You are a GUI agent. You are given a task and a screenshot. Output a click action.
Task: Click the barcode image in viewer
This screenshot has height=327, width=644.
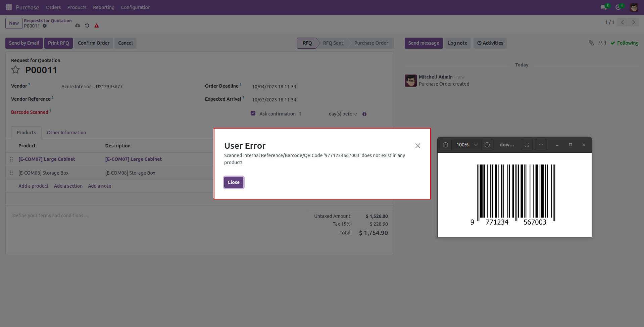pos(514,195)
